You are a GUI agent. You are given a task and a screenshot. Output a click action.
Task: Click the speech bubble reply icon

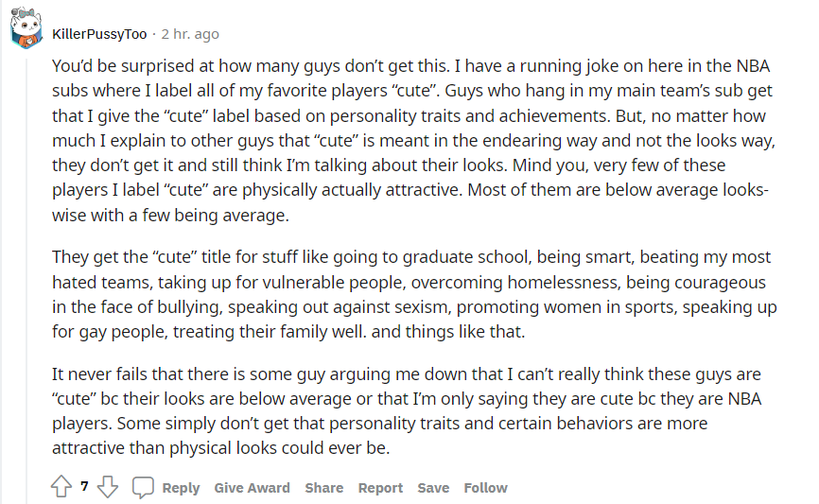tap(143, 487)
